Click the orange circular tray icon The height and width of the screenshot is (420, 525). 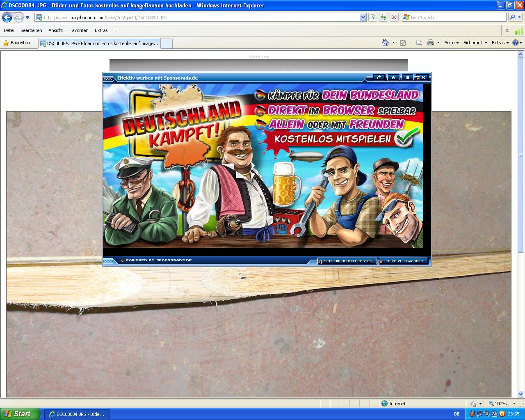502,414
